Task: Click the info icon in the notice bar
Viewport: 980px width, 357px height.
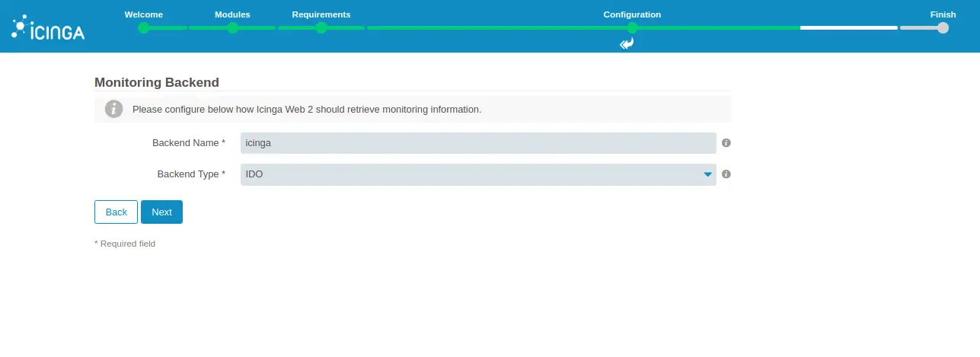Action: click(113, 109)
